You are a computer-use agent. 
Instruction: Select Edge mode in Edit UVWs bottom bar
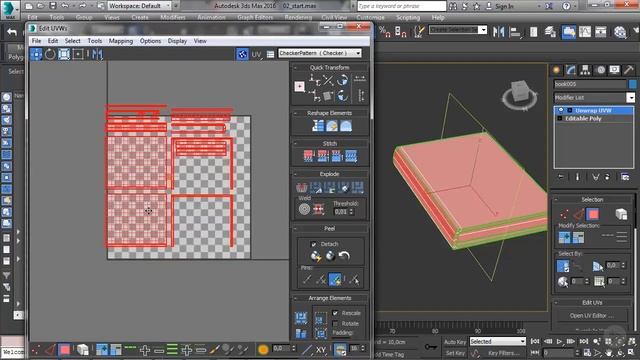point(50,349)
